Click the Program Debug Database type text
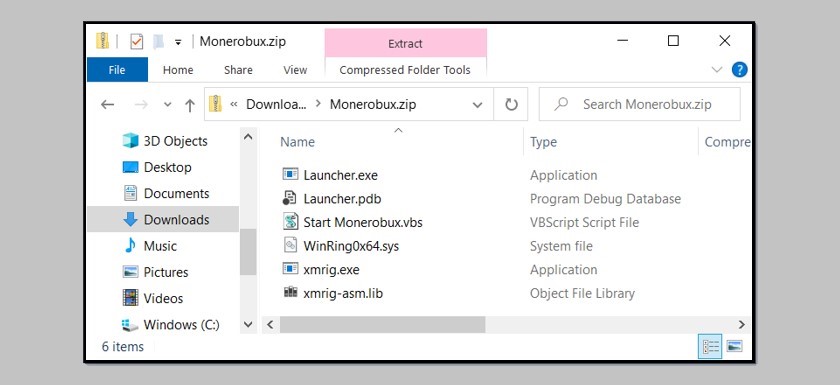Screen dimensions: 840x385 click(x=605, y=199)
